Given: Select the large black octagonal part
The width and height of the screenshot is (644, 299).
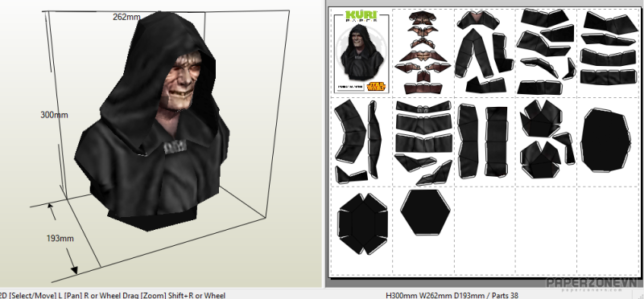Looking at the screenshot, I should pos(605,140).
